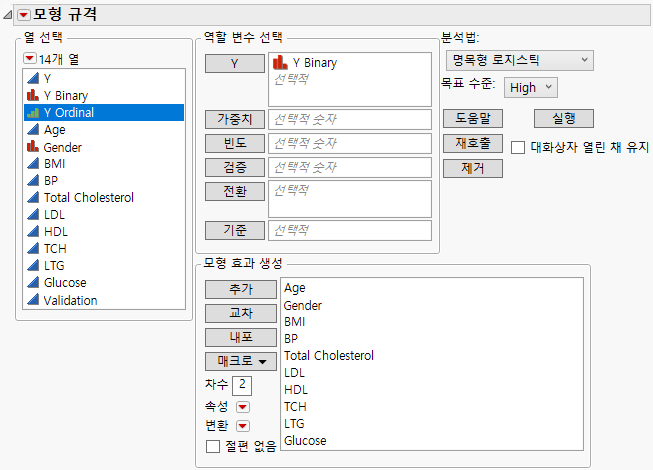The width and height of the screenshot is (653, 470).
Task: Open the 14개 열 red triangle menu
Action: pos(30,58)
